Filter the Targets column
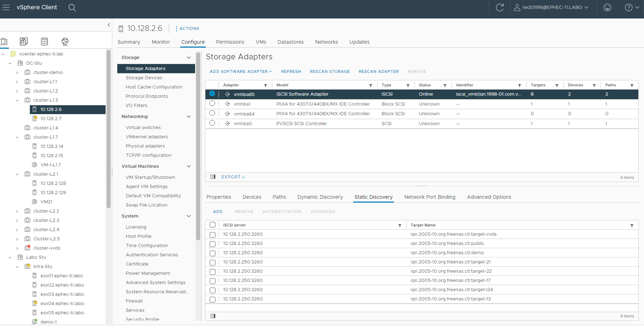 pos(557,85)
